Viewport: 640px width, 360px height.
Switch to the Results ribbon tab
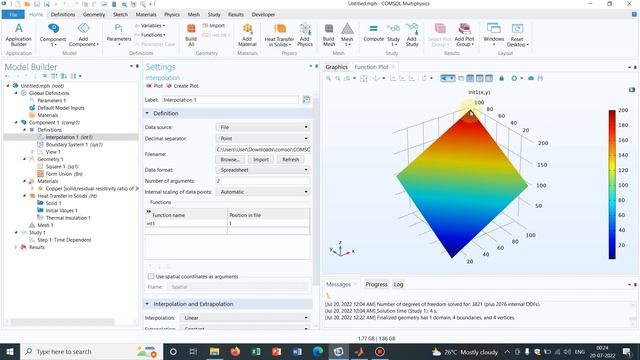point(236,14)
